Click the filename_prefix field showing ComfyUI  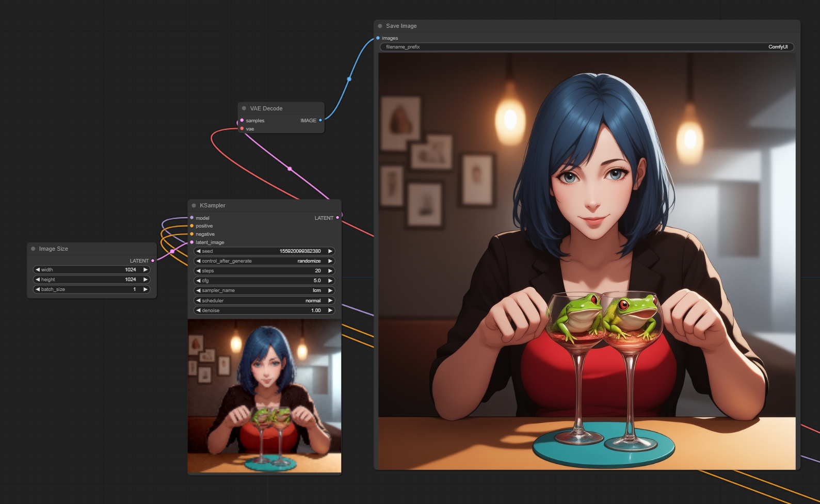click(587, 47)
